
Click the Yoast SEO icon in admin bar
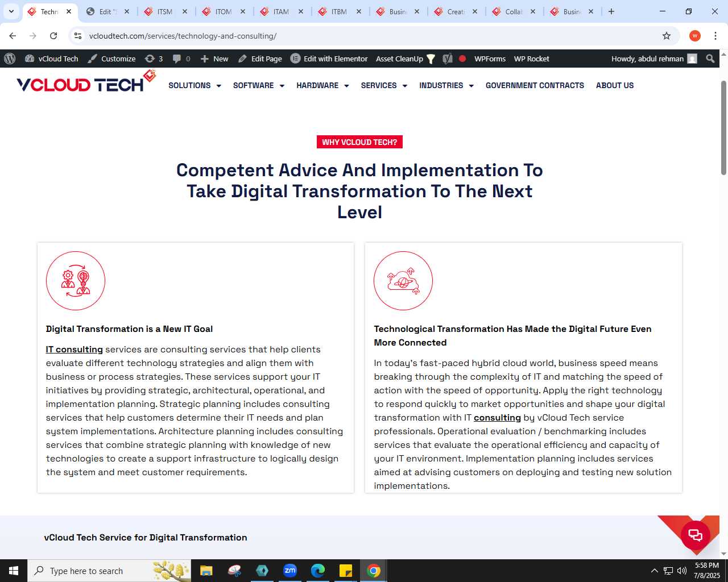[x=448, y=59]
